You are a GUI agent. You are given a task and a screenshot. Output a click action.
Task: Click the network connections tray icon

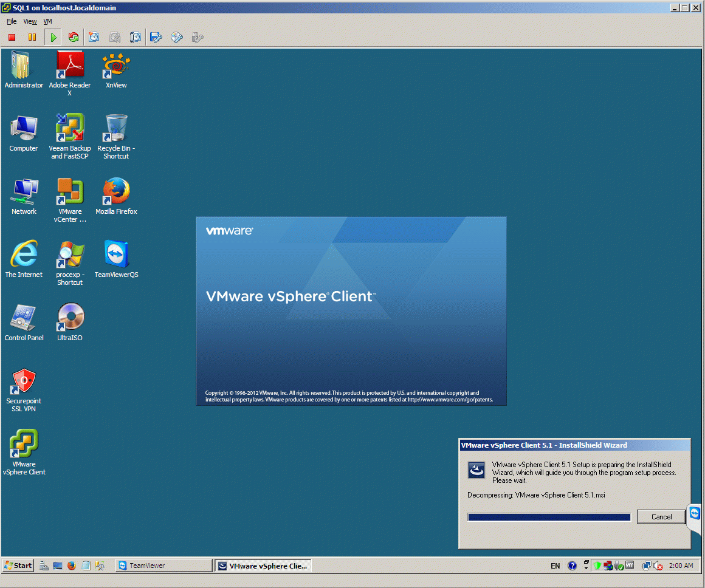click(x=647, y=566)
